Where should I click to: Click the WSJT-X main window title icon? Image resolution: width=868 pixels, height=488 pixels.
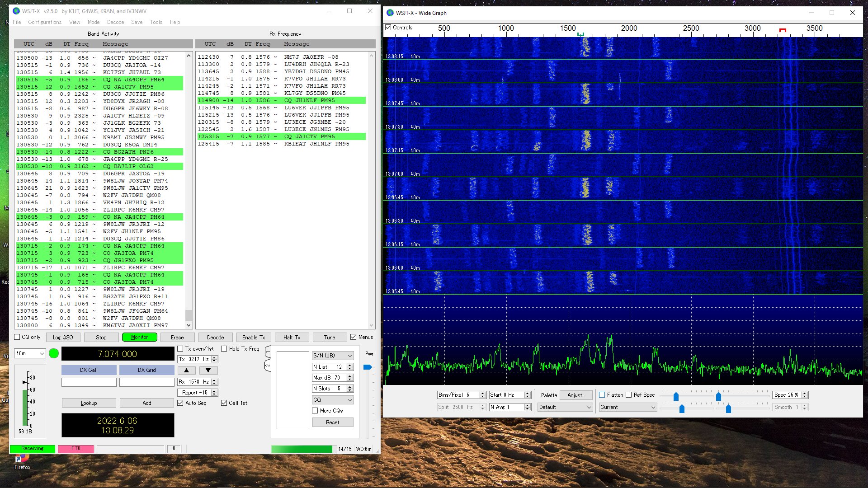point(16,11)
